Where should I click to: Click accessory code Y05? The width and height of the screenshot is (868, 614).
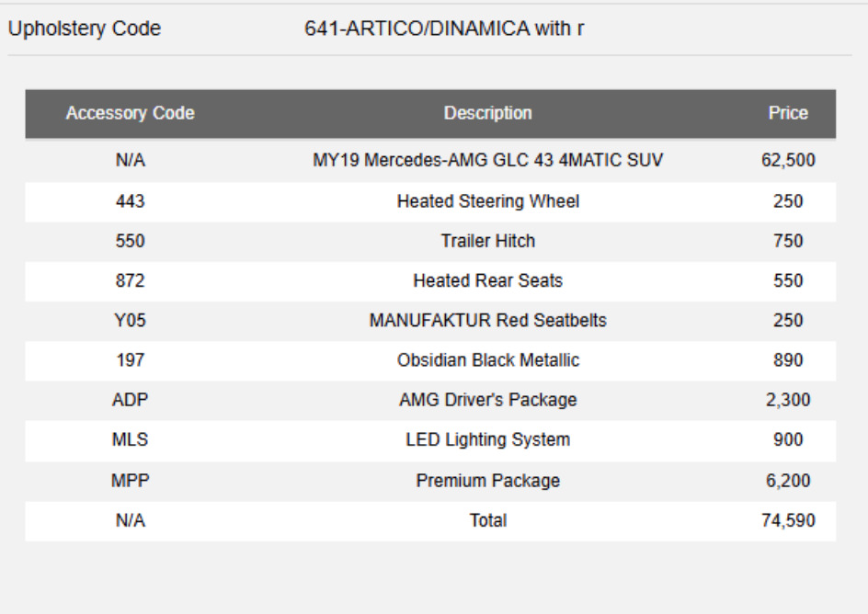(x=130, y=321)
